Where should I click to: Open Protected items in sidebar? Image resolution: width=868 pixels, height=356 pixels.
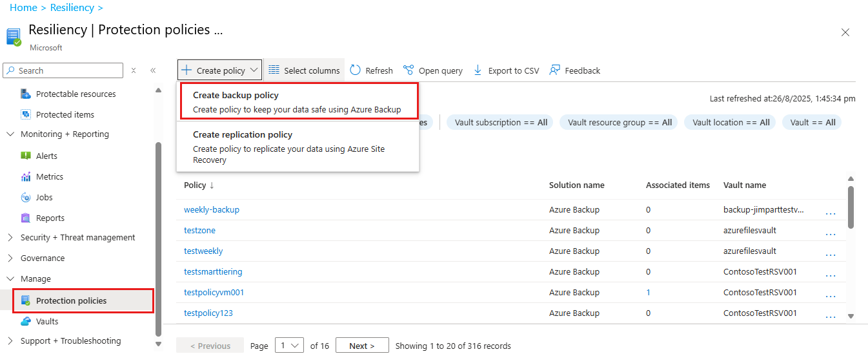click(65, 114)
